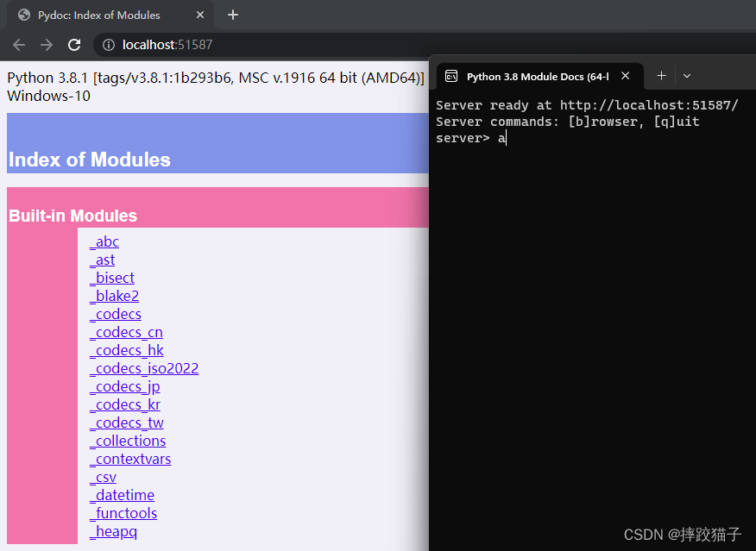
Task: Open the _codecs_kr module link
Action: point(125,405)
